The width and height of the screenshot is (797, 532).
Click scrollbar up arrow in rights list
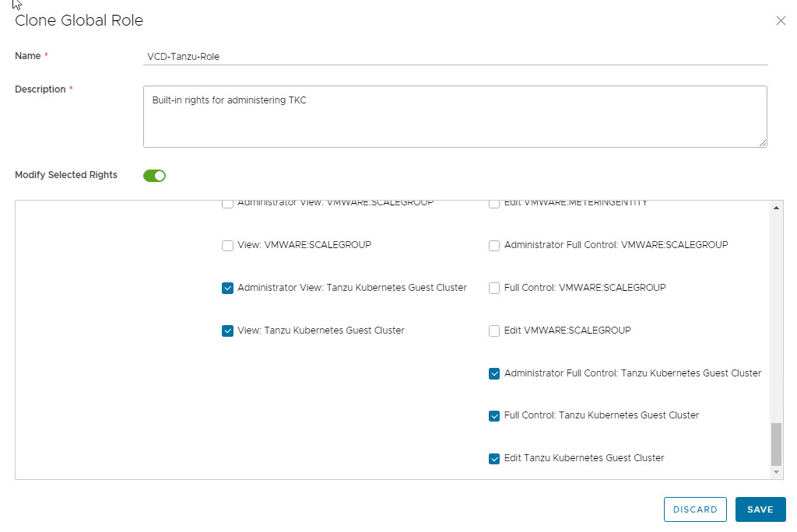(x=776, y=208)
